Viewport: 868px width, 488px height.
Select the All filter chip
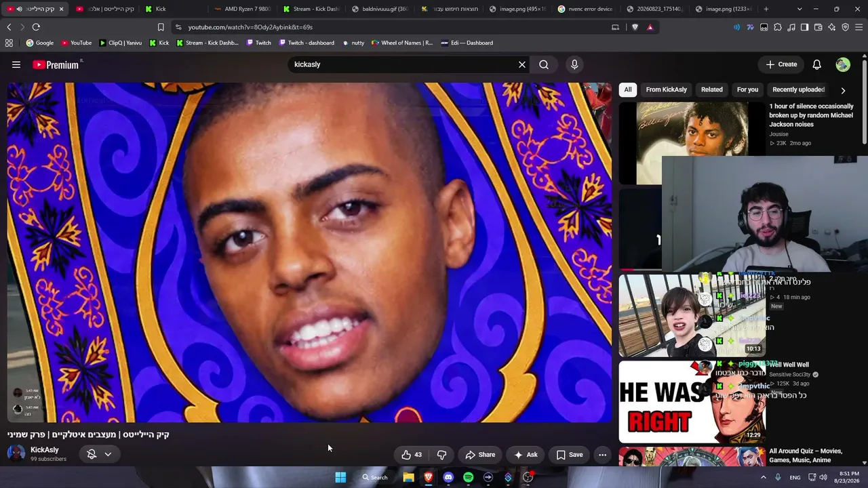click(628, 89)
